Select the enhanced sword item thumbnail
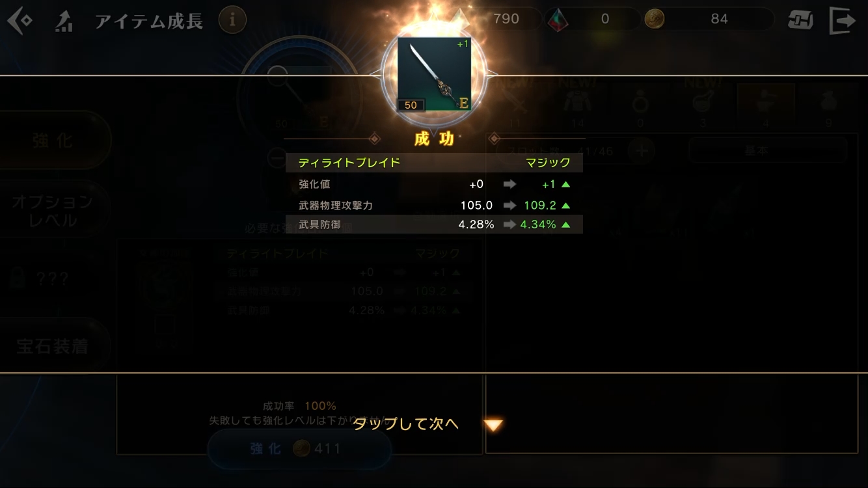Image resolution: width=868 pixels, height=488 pixels. [x=434, y=74]
